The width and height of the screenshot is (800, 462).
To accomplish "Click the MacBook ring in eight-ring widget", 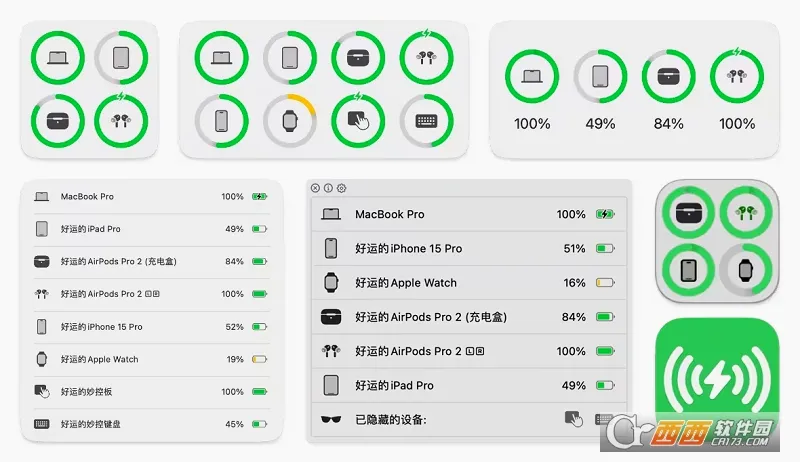I will [221, 58].
